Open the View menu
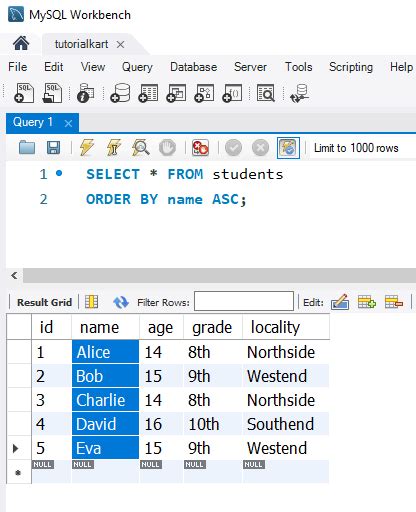Viewport: 416px width, 512px height. [93, 67]
